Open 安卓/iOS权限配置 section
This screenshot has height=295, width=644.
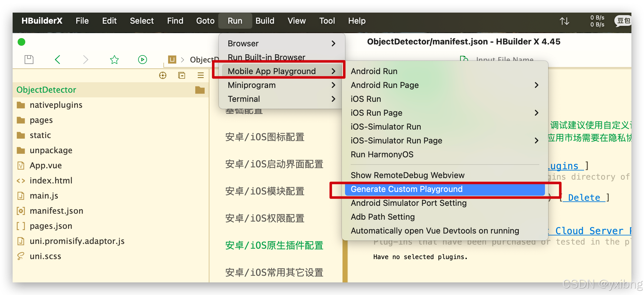point(265,218)
